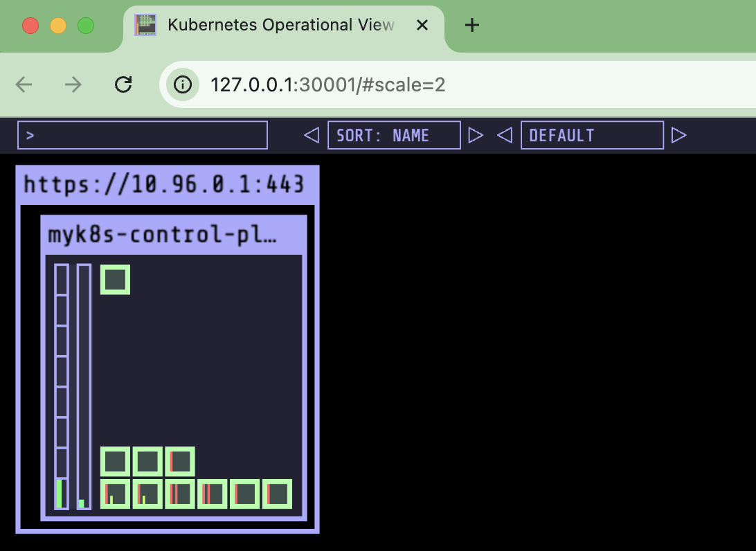Reload the page with the browser refresh icon
The height and width of the screenshot is (551, 756).
[x=123, y=84]
